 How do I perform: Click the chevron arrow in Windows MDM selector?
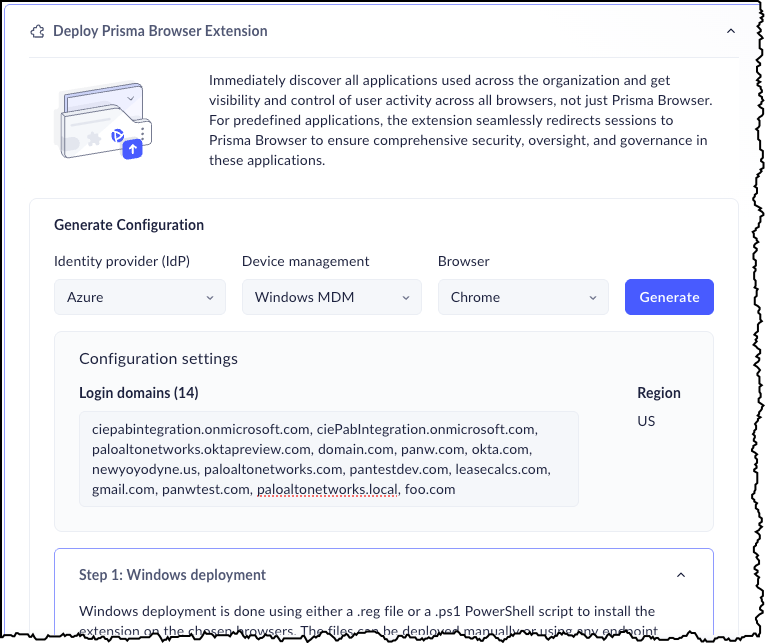[x=405, y=298]
